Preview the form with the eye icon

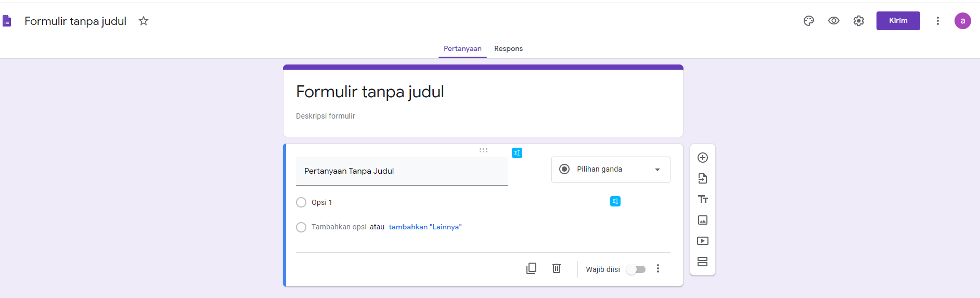[x=834, y=21]
